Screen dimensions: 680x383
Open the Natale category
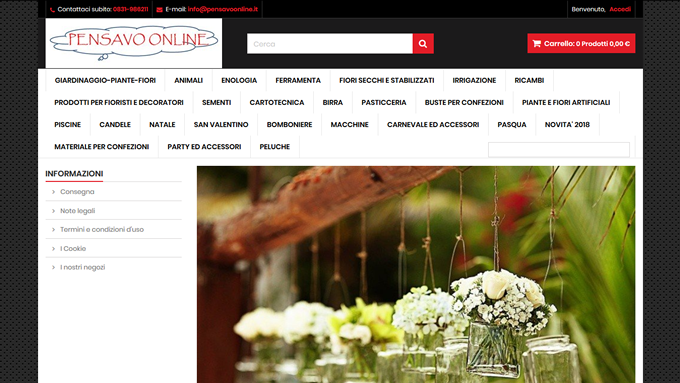tap(162, 124)
